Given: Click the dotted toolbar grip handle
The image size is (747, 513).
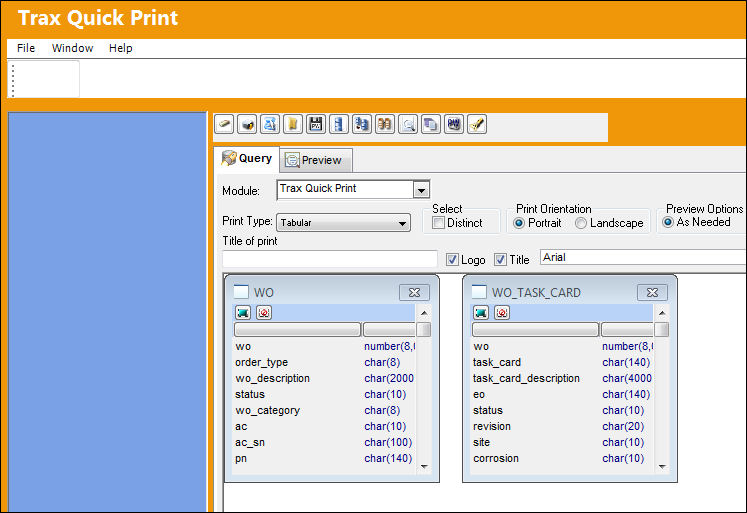Looking at the screenshot, I should 13,80.
